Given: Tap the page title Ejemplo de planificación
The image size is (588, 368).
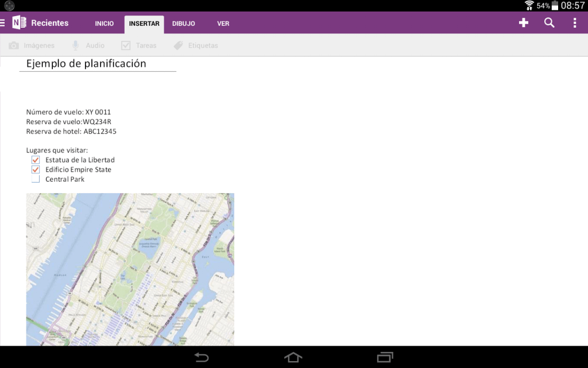Looking at the screenshot, I should click(x=86, y=64).
